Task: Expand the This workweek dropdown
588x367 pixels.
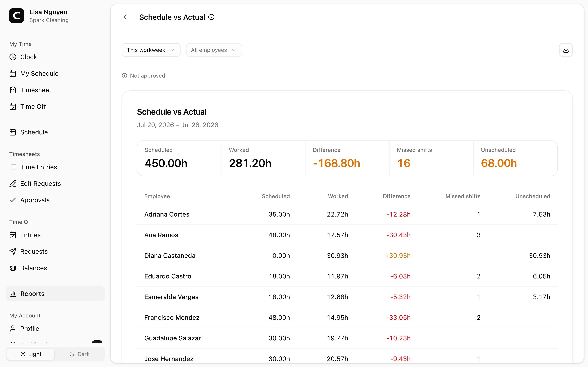Action: pos(151,50)
